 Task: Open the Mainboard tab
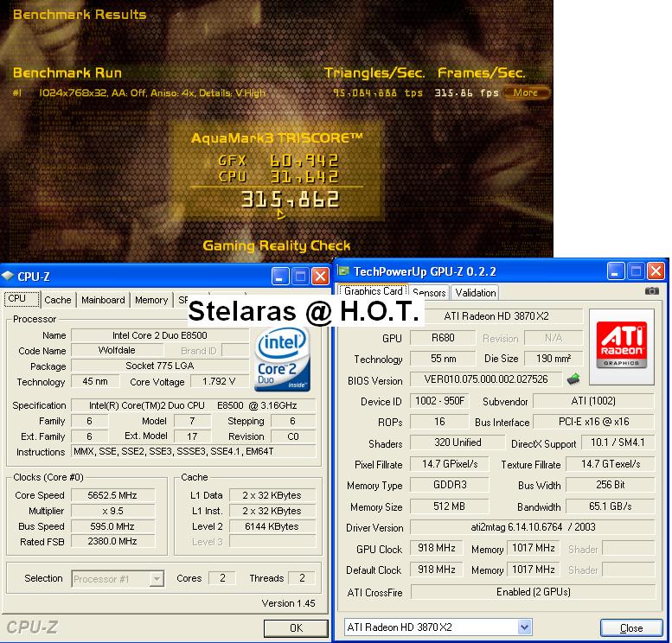point(103,300)
